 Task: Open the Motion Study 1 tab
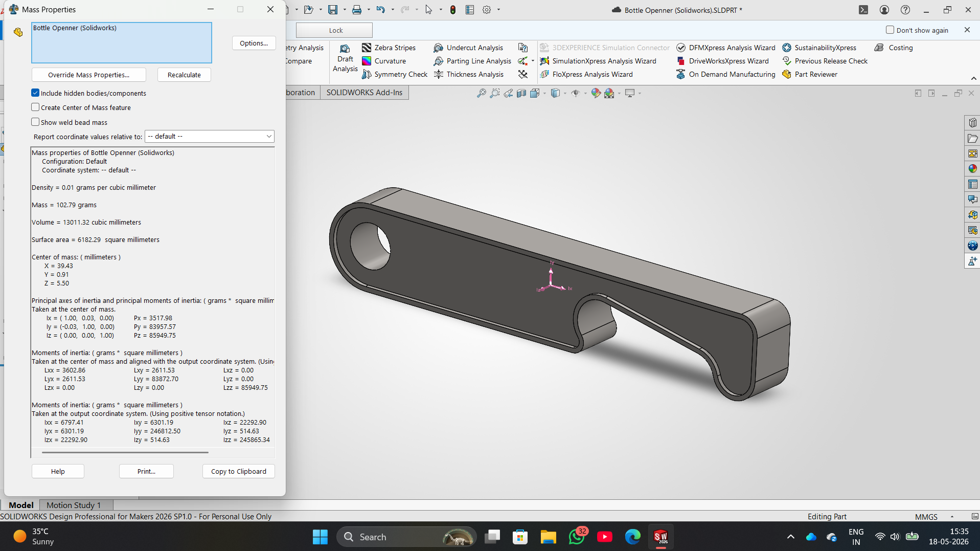(74, 505)
